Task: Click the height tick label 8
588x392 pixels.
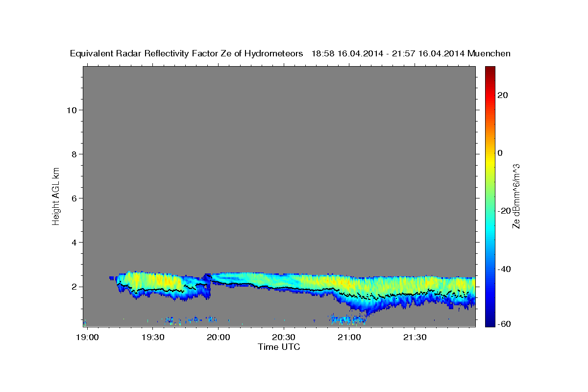Action: tap(73, 154)
